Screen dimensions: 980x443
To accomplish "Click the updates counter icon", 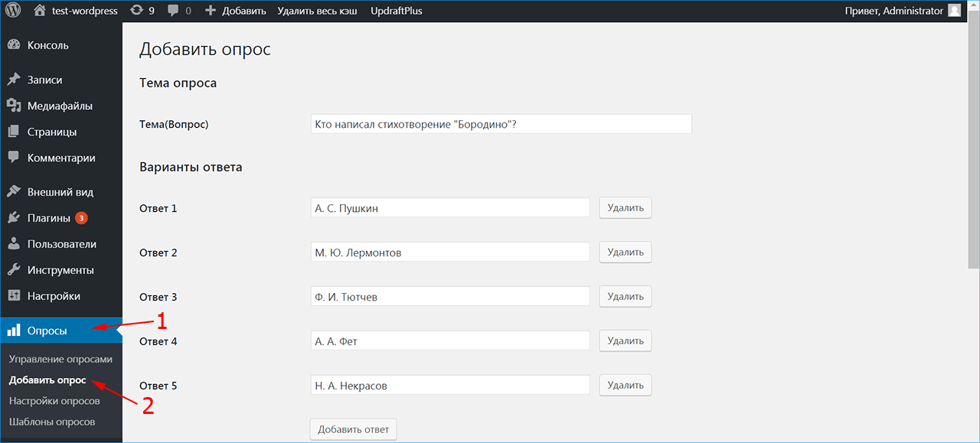I will click(x=136, y=11).
